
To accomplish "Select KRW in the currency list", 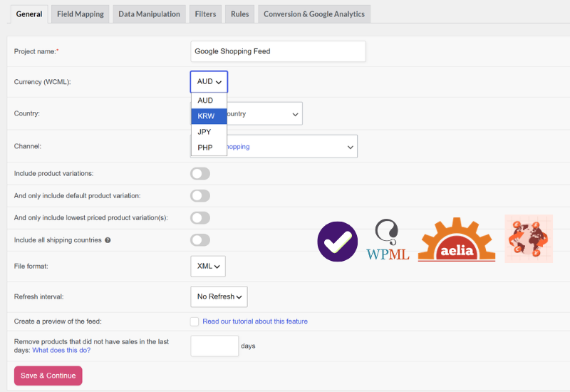I will click(209, 116).
